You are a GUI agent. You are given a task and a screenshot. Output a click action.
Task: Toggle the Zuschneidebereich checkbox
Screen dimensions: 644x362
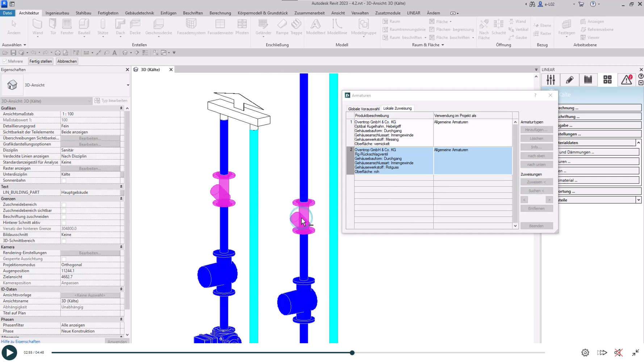click(x=64, y=205)
